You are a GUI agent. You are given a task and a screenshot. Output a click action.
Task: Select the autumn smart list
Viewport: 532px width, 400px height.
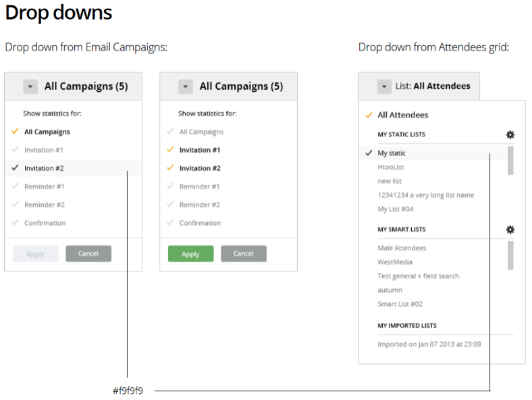tap(390, 290)
